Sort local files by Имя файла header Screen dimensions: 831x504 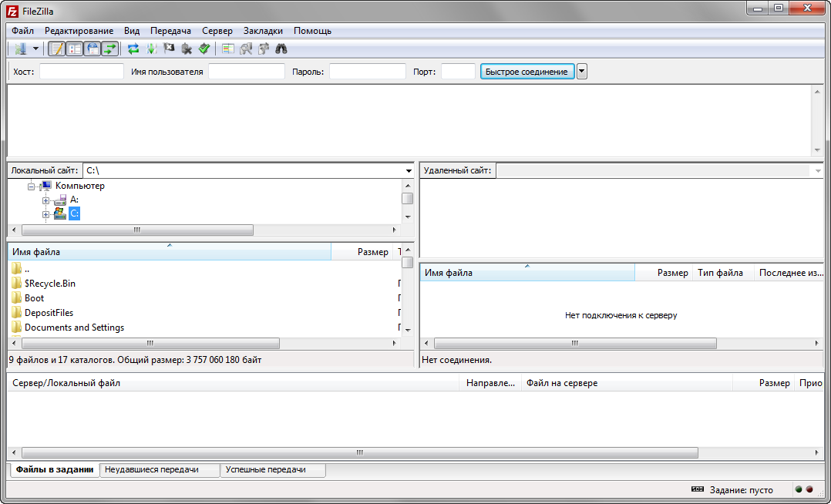[x=170, y=252]
